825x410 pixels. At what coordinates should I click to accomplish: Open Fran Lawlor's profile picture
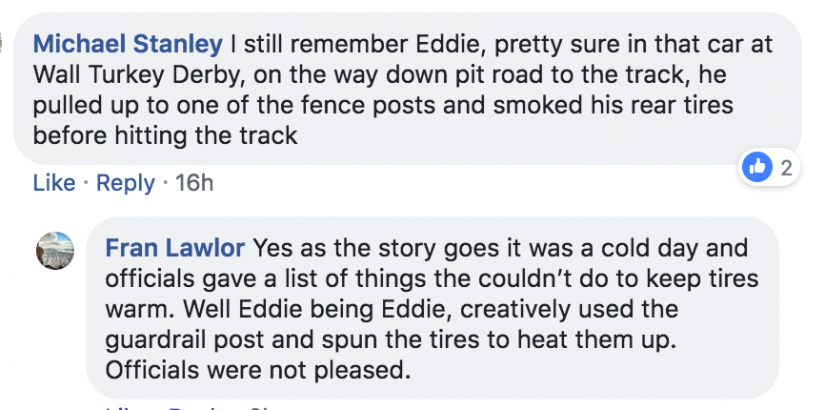[55, 251]
